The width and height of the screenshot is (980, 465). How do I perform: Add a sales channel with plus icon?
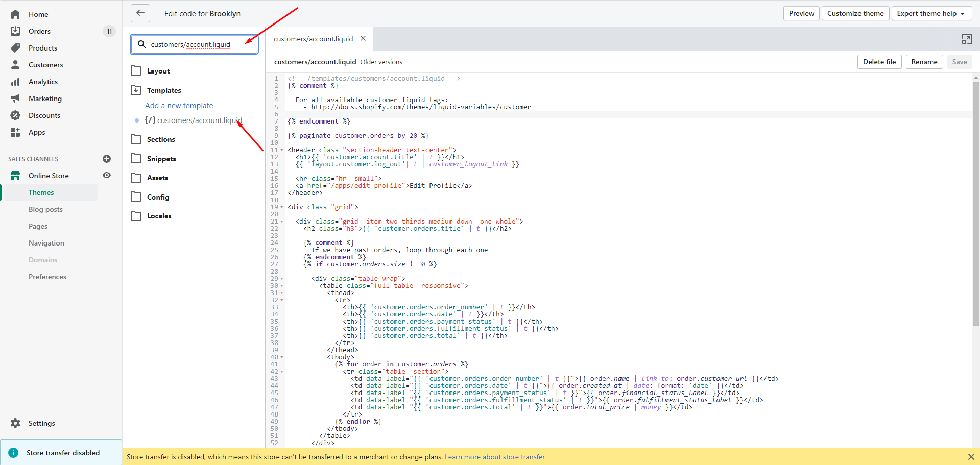click(107, 159)
